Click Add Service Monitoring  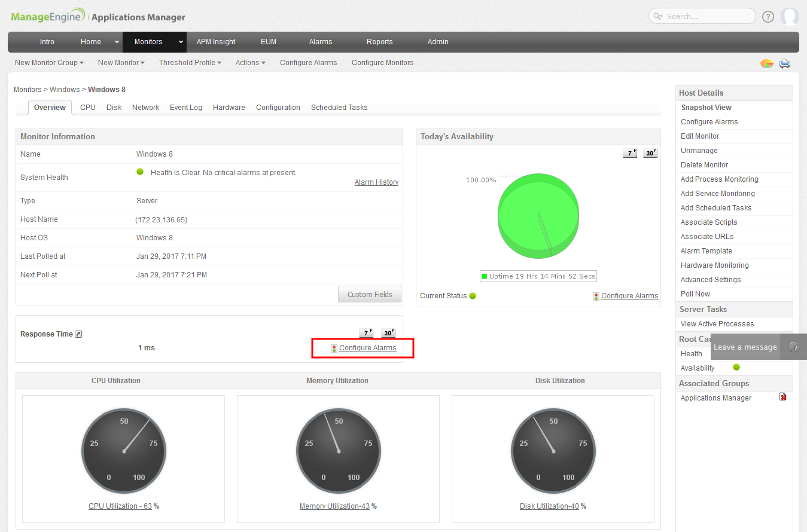(718, 194)
